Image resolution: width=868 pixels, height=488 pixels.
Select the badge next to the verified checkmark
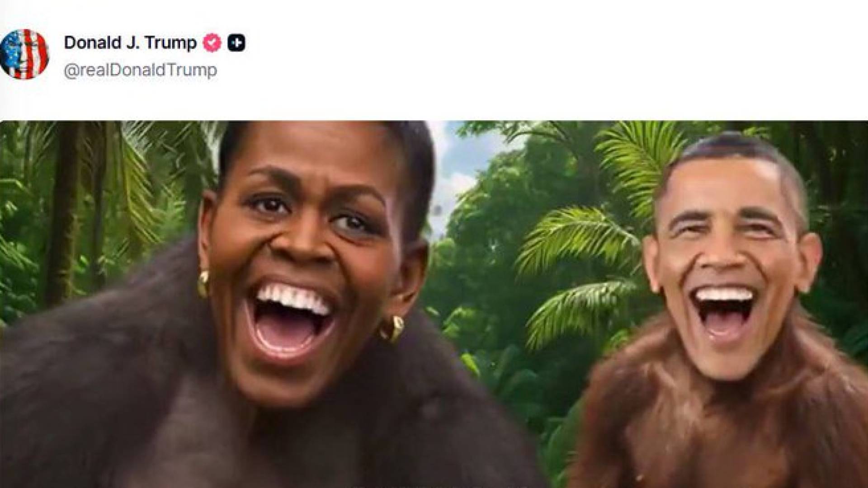click(x=236, y=43)
